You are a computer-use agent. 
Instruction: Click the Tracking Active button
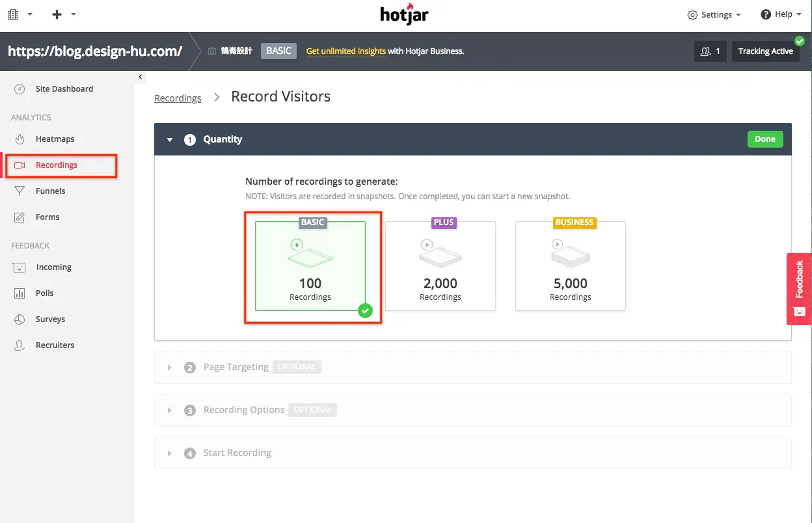click(x=765, y=51)
